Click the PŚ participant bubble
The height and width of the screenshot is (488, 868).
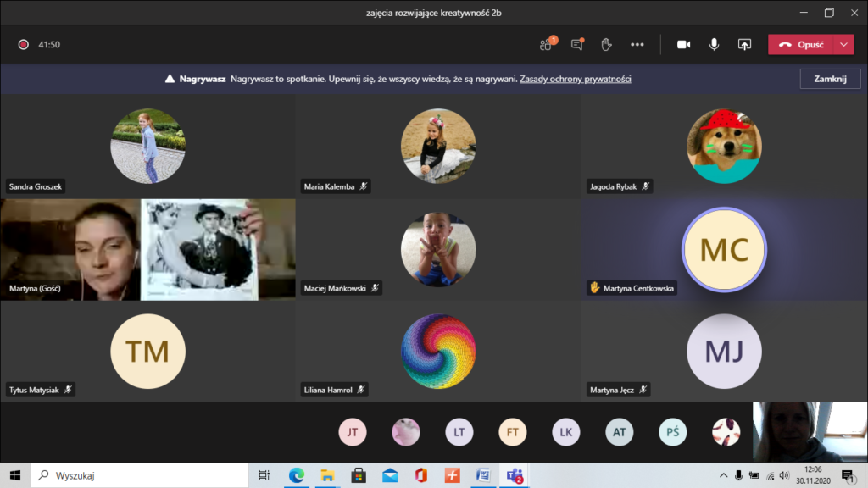click(x=672, y=432)
